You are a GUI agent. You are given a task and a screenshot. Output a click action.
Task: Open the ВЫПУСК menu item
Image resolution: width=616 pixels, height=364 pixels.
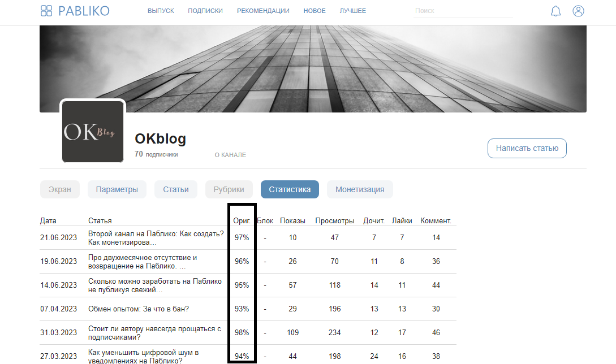click(x=161, y=11)
